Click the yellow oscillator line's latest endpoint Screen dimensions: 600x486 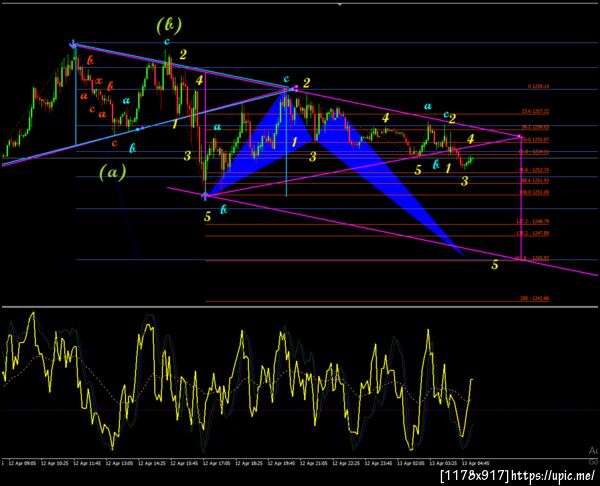(472, 379)
